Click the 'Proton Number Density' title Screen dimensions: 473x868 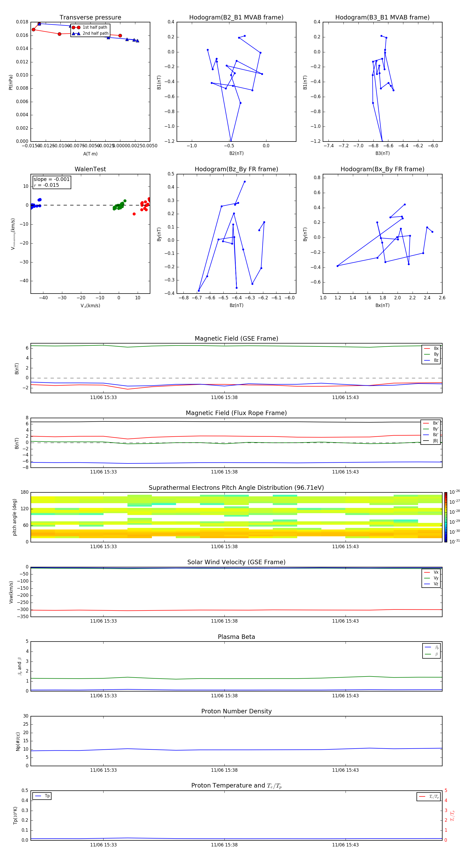coord(236,711)
